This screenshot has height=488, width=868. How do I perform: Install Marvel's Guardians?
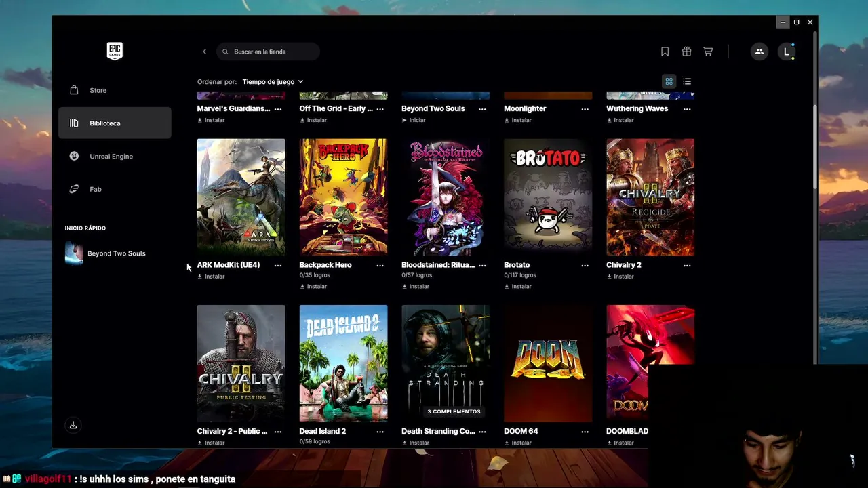(211, 120)
